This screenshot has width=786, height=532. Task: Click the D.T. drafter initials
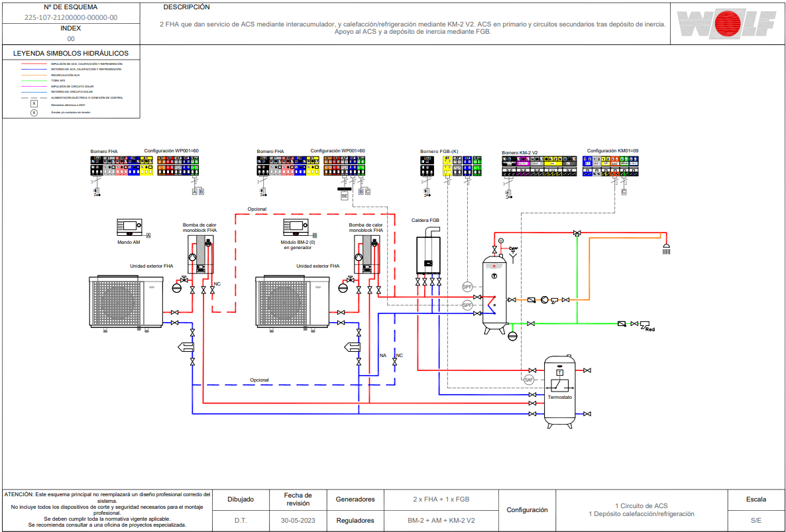click(241, 521)
